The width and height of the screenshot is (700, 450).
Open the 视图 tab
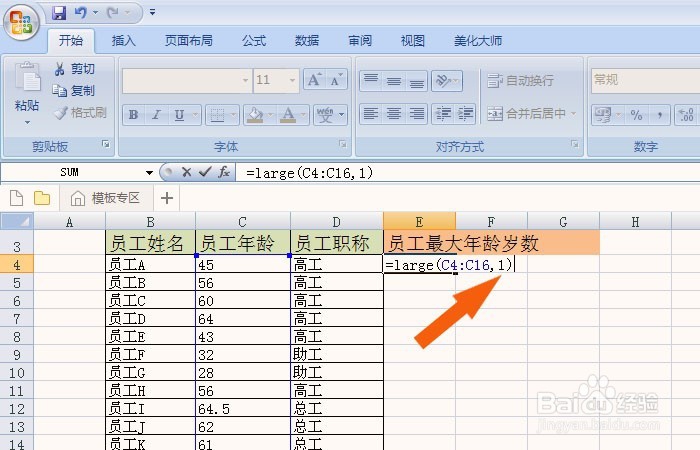412,41
